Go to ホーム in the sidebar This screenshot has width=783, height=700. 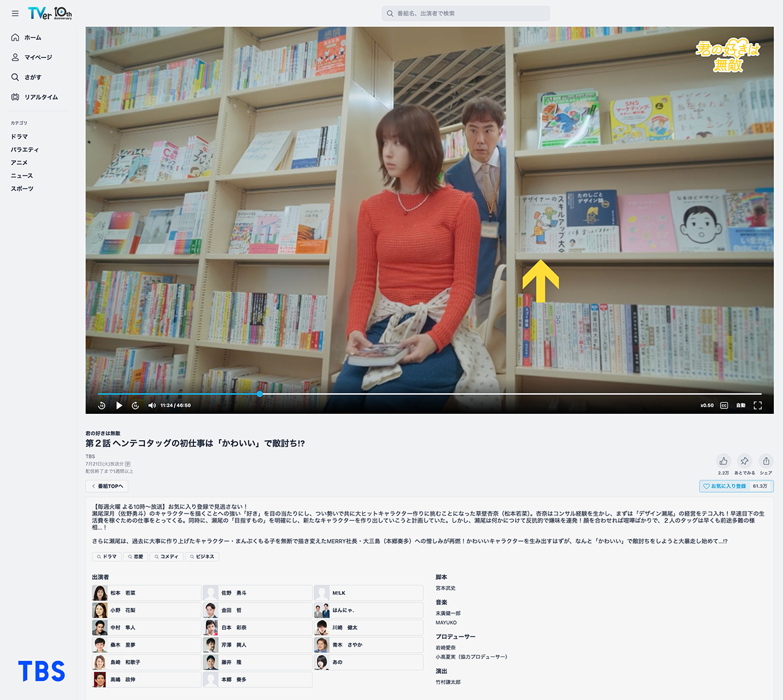point(26,38)
